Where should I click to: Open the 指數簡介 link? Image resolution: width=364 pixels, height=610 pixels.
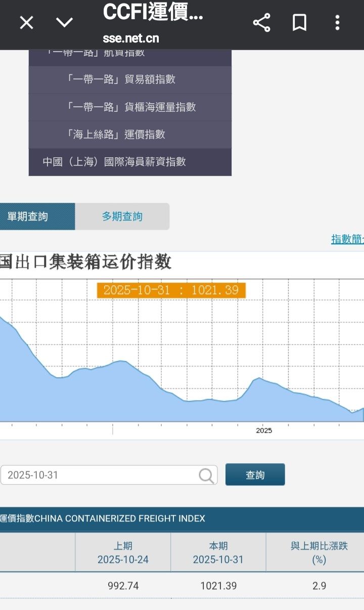pyautogui.click(x=347, y=239)
